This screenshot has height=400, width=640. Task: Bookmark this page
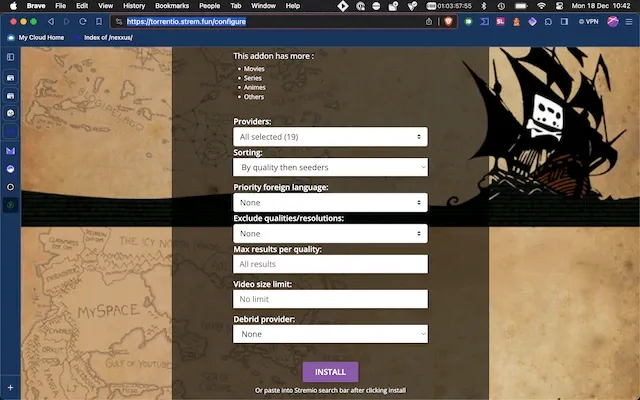(x=99, y=22)
